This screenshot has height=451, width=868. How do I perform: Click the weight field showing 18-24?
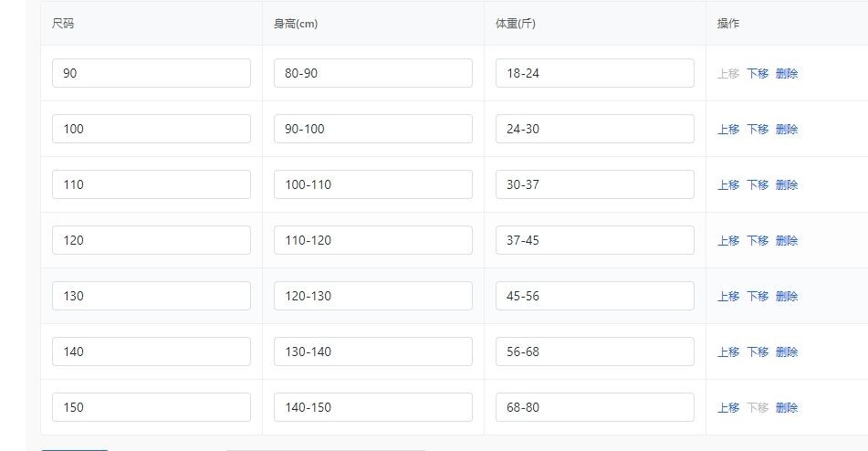pyautogui.click(x=594, y=73)
